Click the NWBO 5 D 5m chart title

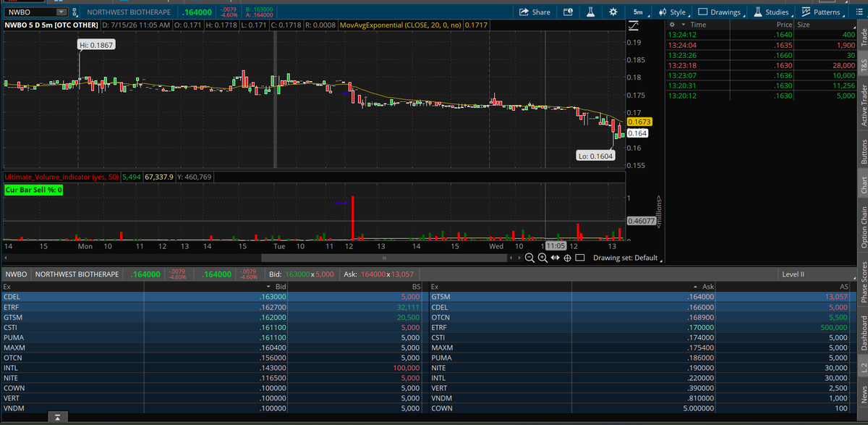click(51, 25)
